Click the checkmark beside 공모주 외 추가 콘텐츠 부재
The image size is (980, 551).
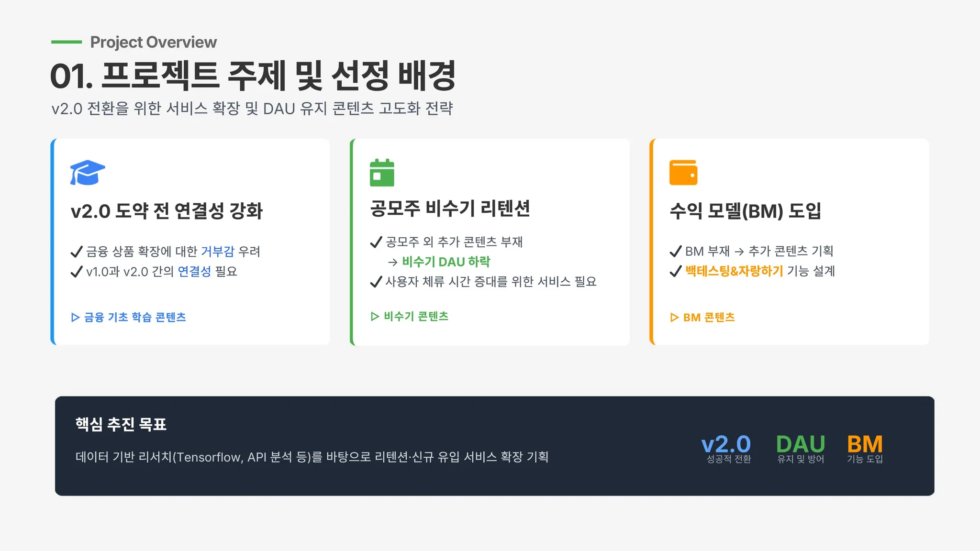376,242
